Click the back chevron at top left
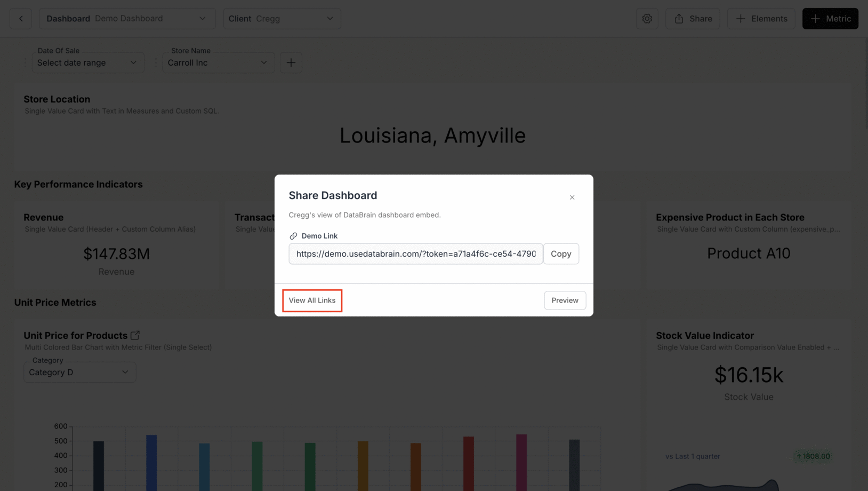Image resolution: width=868 pixels, height=491 pixels. [x=20, y=18]
